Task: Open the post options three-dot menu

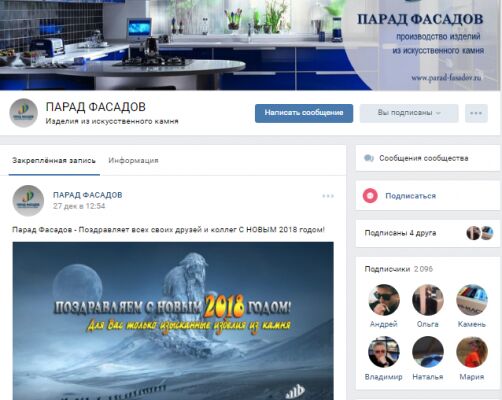Action: [x=328, y=196]
